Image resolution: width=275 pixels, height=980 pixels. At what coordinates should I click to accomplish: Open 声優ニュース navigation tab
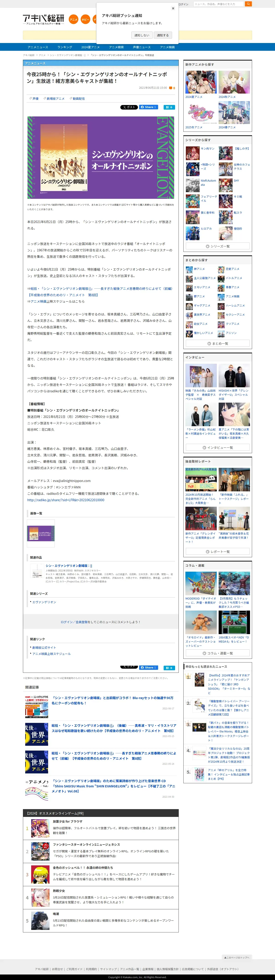point(141,47)
